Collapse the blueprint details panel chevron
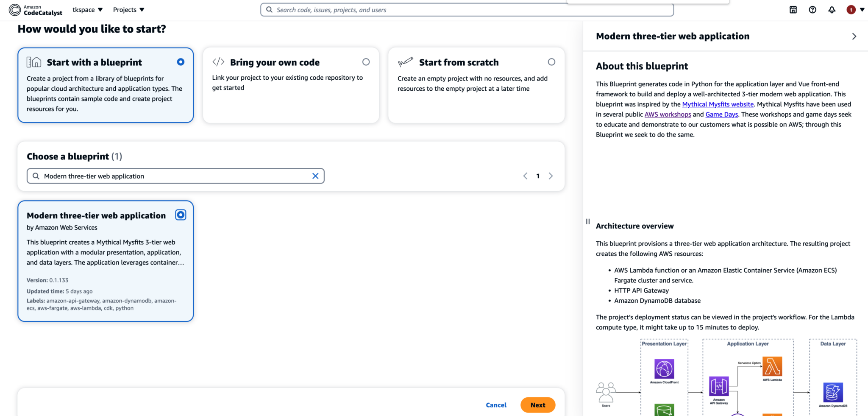 point(854,36)
